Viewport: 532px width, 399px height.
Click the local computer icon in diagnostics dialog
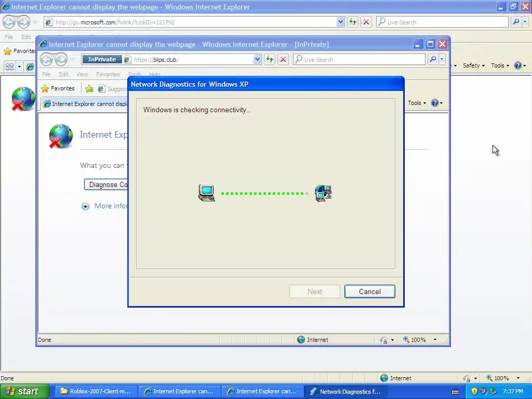207,193
